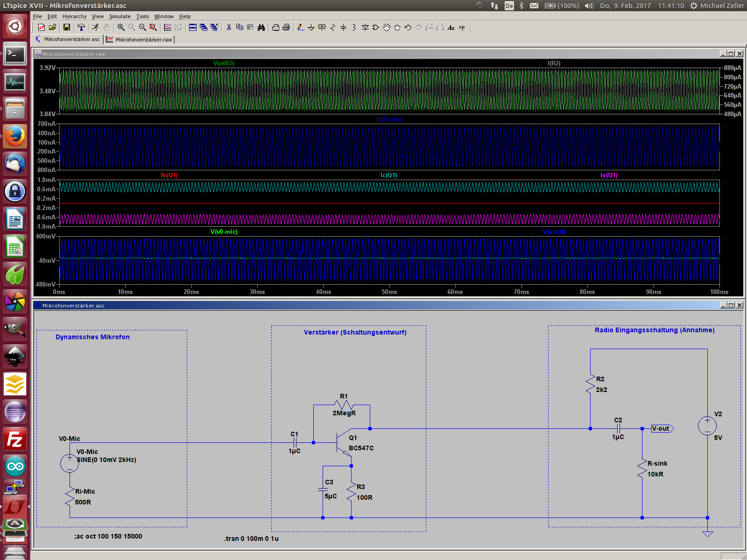Select the Resistor tool in toolbar
The image size is (747, 560).
332,28
